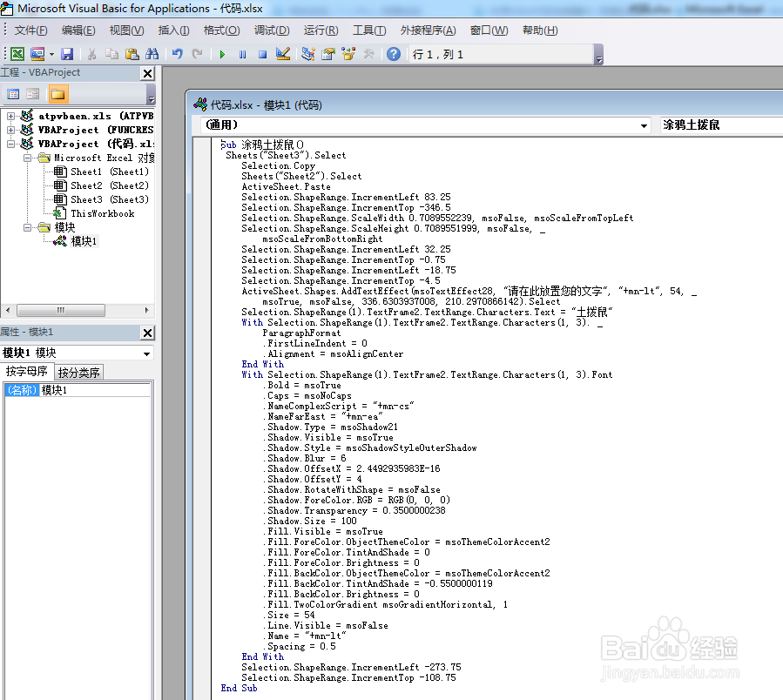Image resolution: width=783 pixels, height=700 pixels.
Task: Open the 窗口(W) menu
Action: pyautogui.click(x=489, y=30)
